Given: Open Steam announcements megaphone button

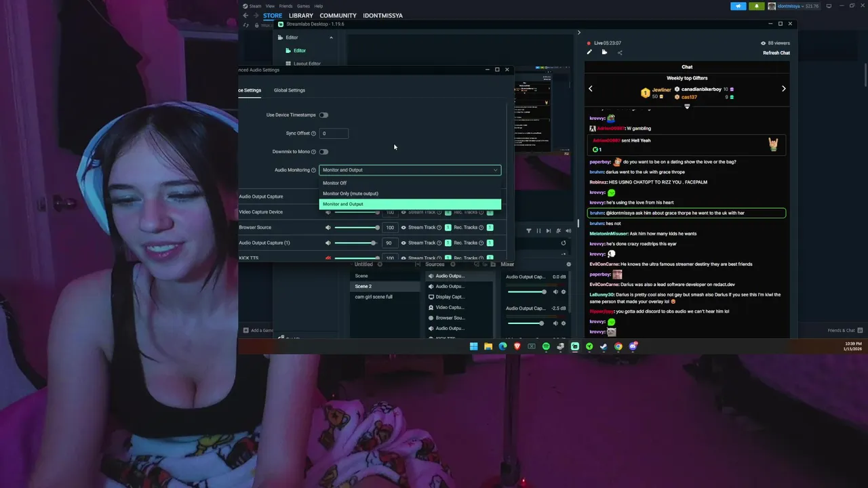Looking at the screenshot, I should 738,6.
